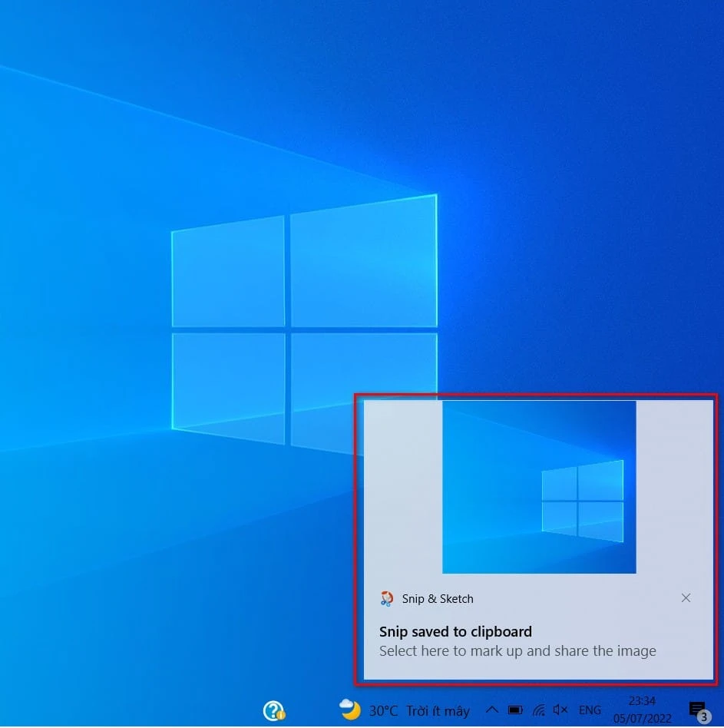Dismiss the Snip & Sketch notification
724x728 pixels.
coord(686,598)
